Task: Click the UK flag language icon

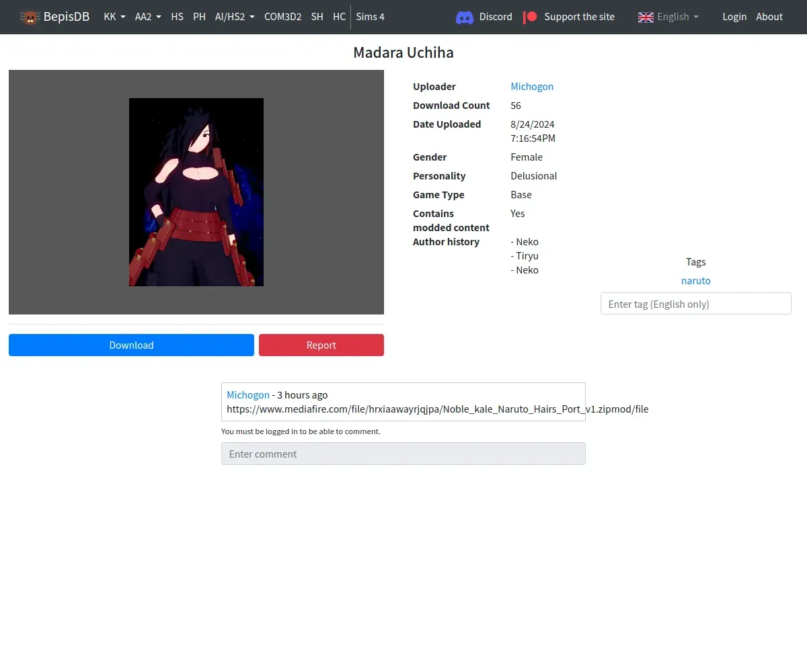Action: tap(646, 17)
